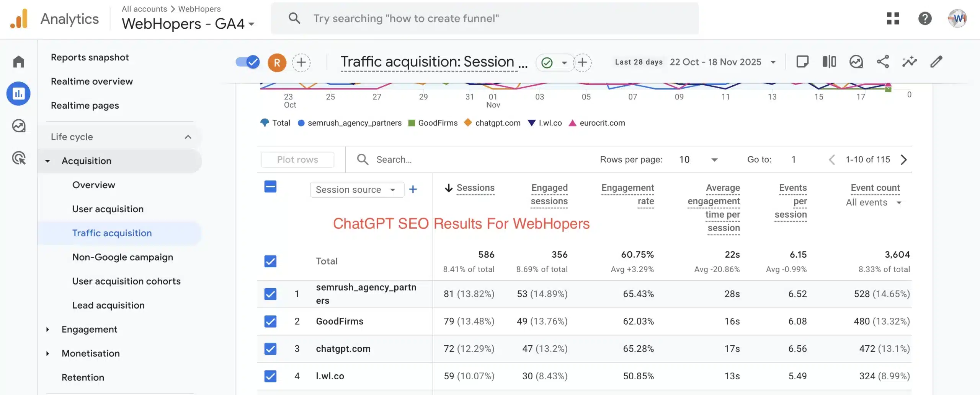
Task: Toggle the comparison switch near the R badge
Action: pos(247,62)
